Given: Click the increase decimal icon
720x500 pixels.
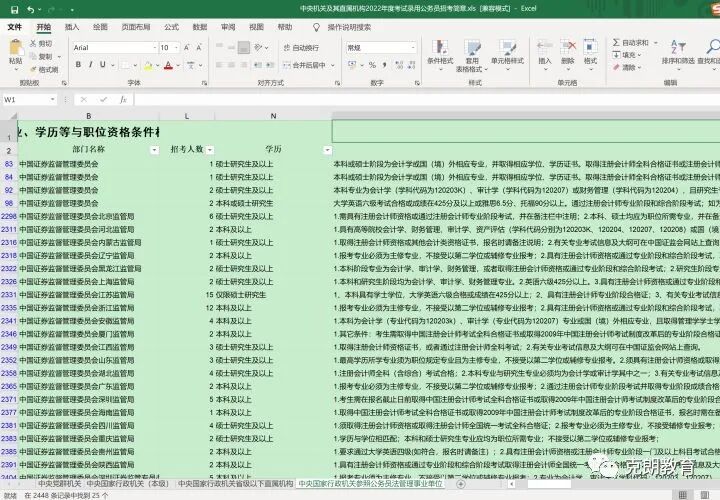Looking at the screenshot, I should point(399,65).
